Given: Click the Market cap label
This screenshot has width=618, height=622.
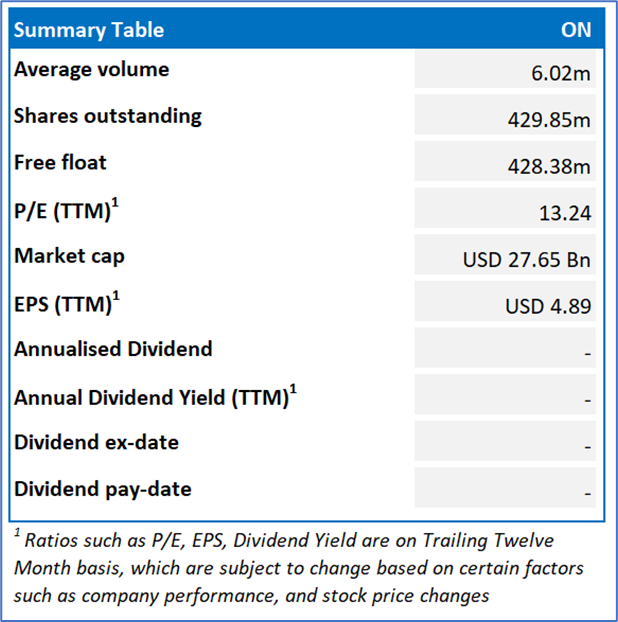Looking at the screenshot, I should [69, 256].
